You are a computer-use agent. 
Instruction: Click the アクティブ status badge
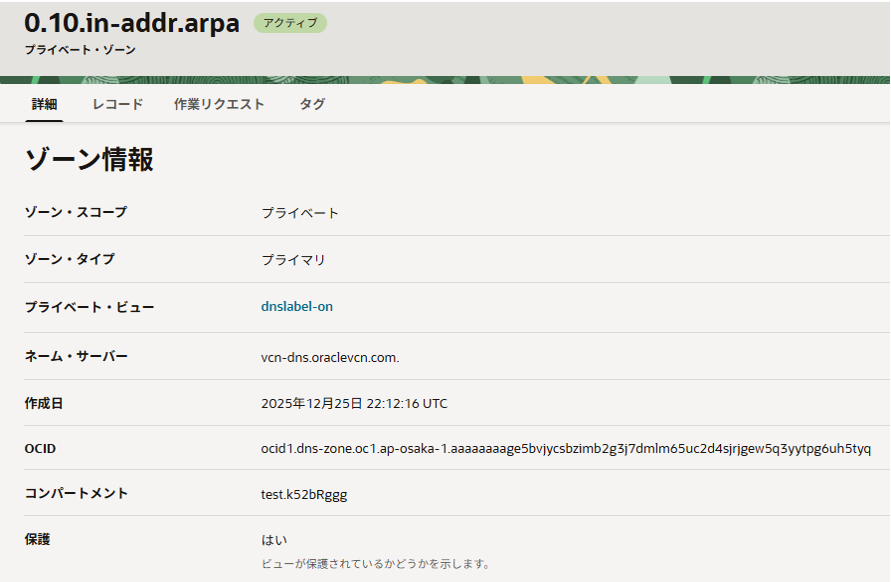click(x=290, y=23)
